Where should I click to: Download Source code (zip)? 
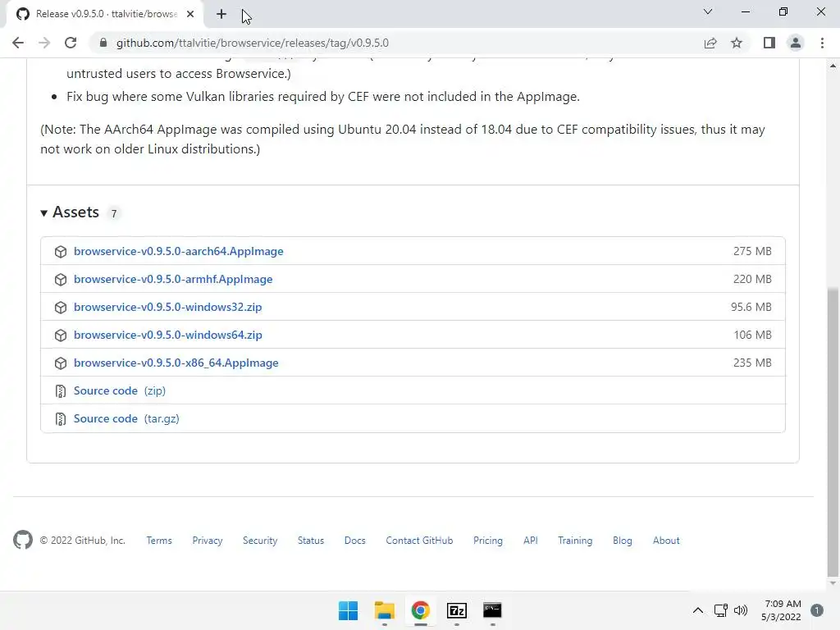pos(120,390)
